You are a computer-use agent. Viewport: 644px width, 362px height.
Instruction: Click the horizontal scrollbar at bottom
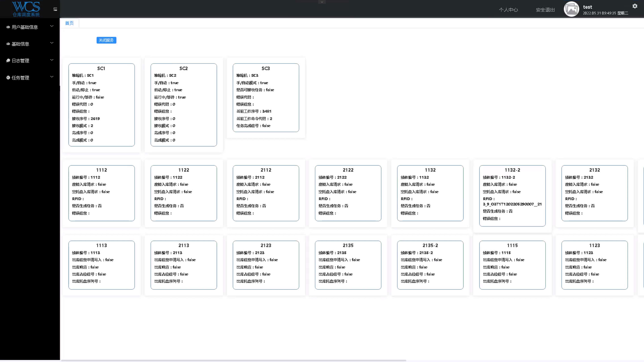coord(233,360)
